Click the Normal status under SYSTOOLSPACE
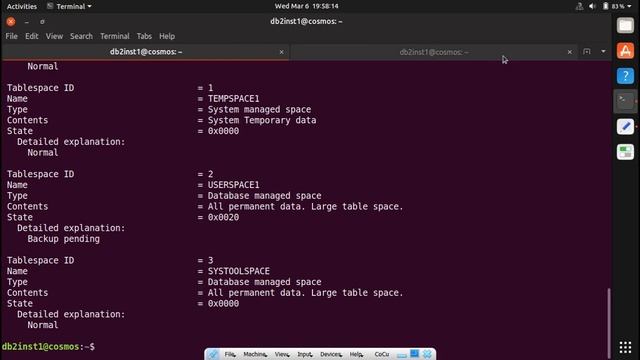This screenshot has height=360, width=640. pyautogui.click(x=42, y=325)
